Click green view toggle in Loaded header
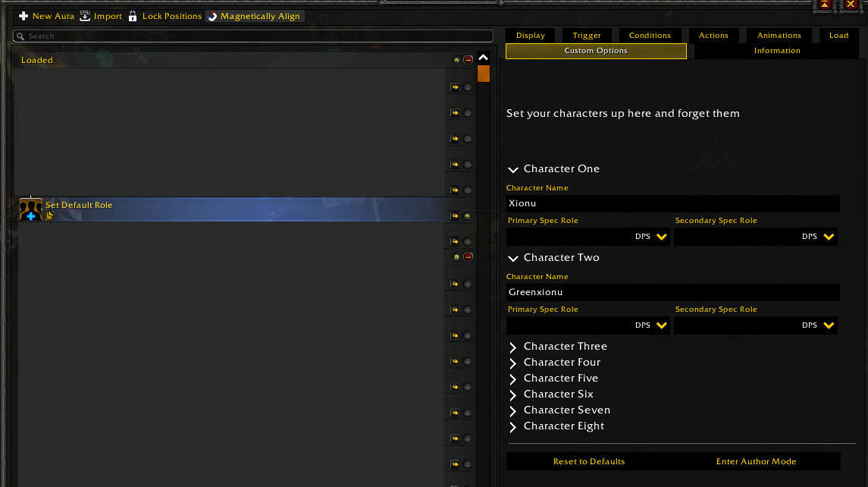Viewport: 868px width, 487px height. (456, 60)
